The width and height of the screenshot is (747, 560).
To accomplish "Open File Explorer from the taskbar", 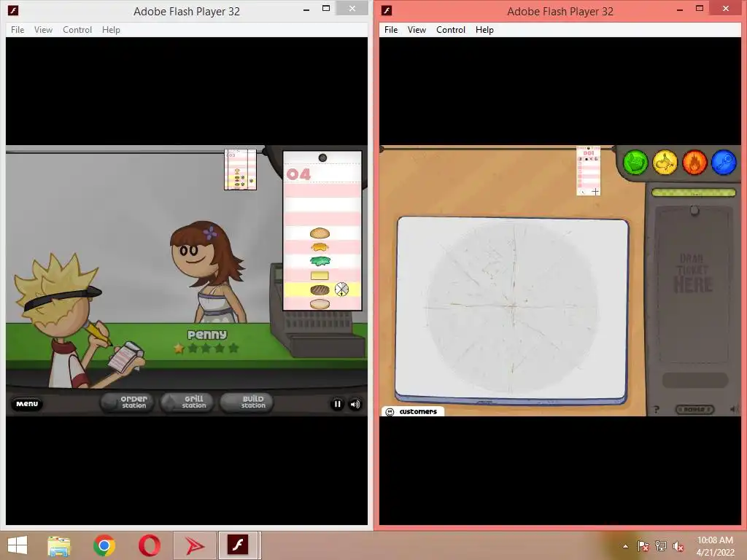I will pyautogui.click(x=59, y=545).
